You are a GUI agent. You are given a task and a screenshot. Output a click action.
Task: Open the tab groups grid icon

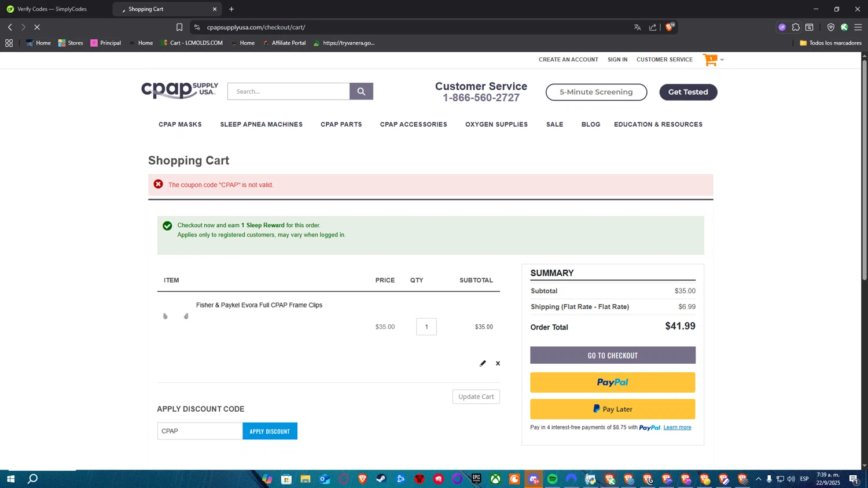point(9,43)
